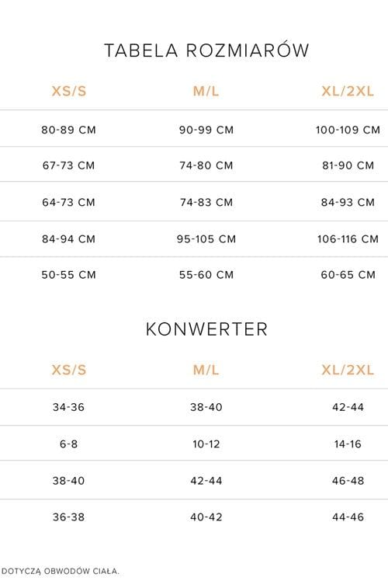Click the DOTYCZĄ OBWODÓW CIAŁA footnote
The image size is (388, 588).
point(61,572)
